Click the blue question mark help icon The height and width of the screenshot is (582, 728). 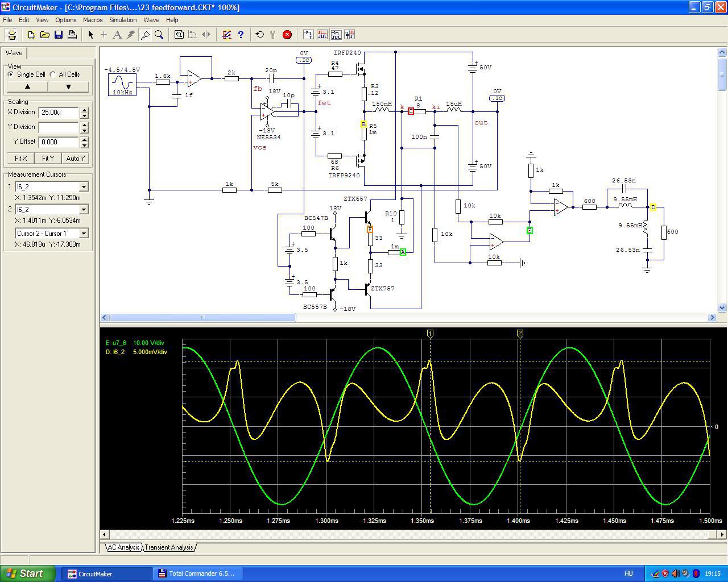241,35
